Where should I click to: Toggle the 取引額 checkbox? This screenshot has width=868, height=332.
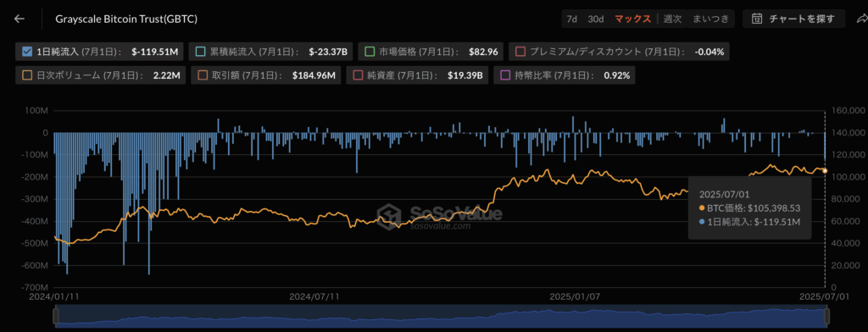[x=202, y=75]
